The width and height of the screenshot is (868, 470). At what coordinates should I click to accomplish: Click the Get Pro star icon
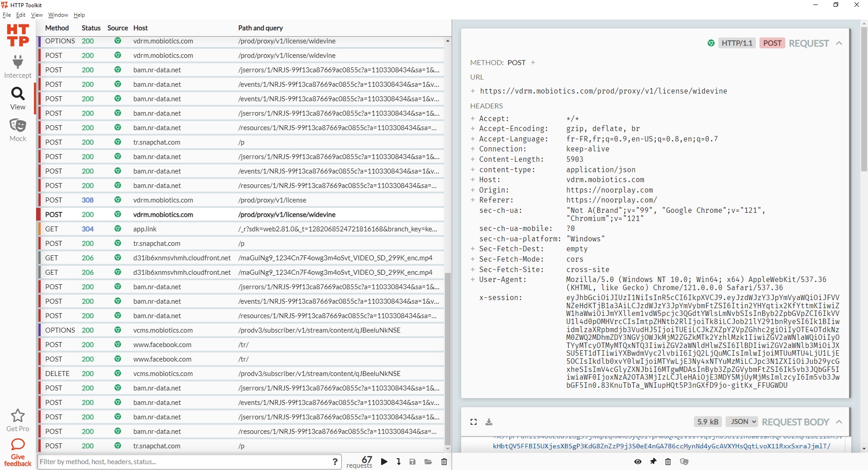point(18,415)
